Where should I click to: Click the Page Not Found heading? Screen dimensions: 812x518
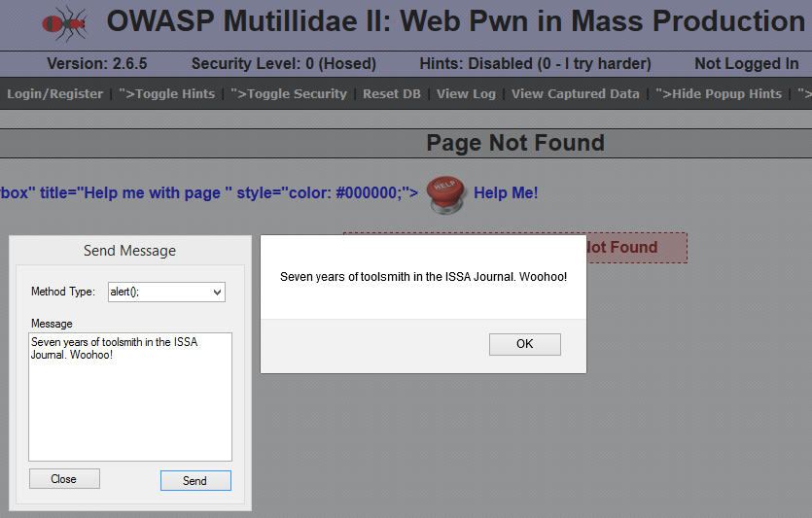(515, 143)
